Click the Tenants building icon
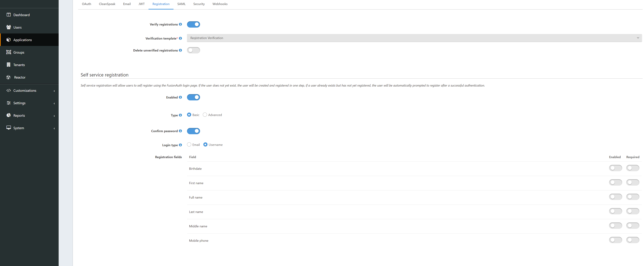This screenshot has width=644, height=266. 9,65
